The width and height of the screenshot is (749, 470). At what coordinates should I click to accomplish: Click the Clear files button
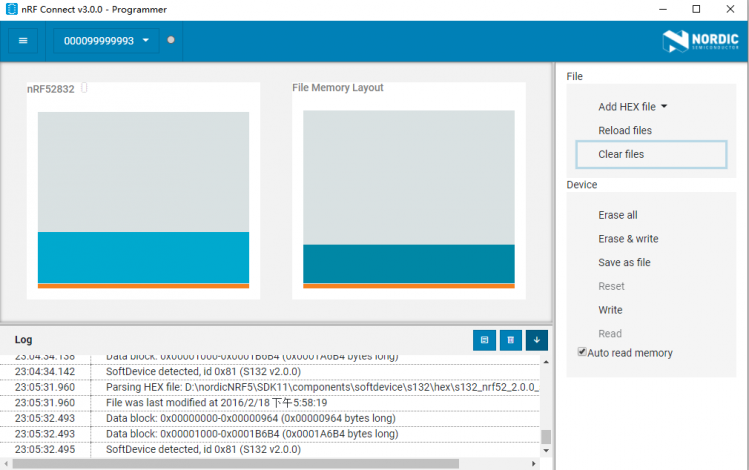click(651, 154)
